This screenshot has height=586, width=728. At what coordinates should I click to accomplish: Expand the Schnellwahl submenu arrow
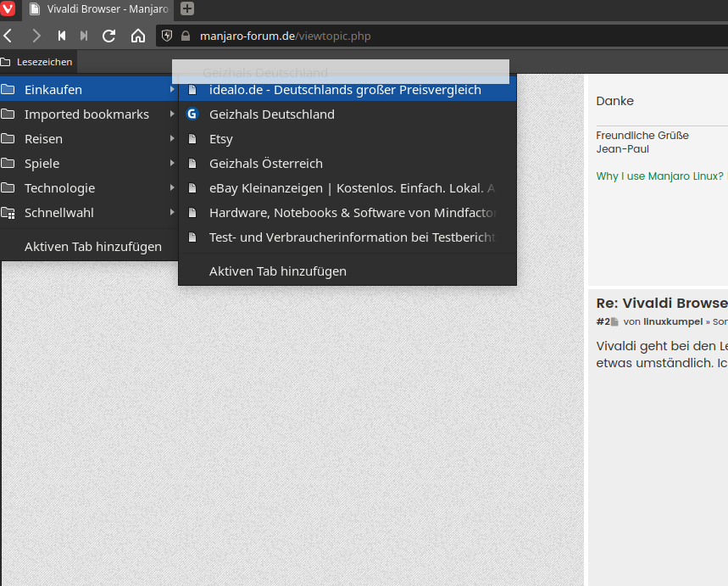click(172, 212)
